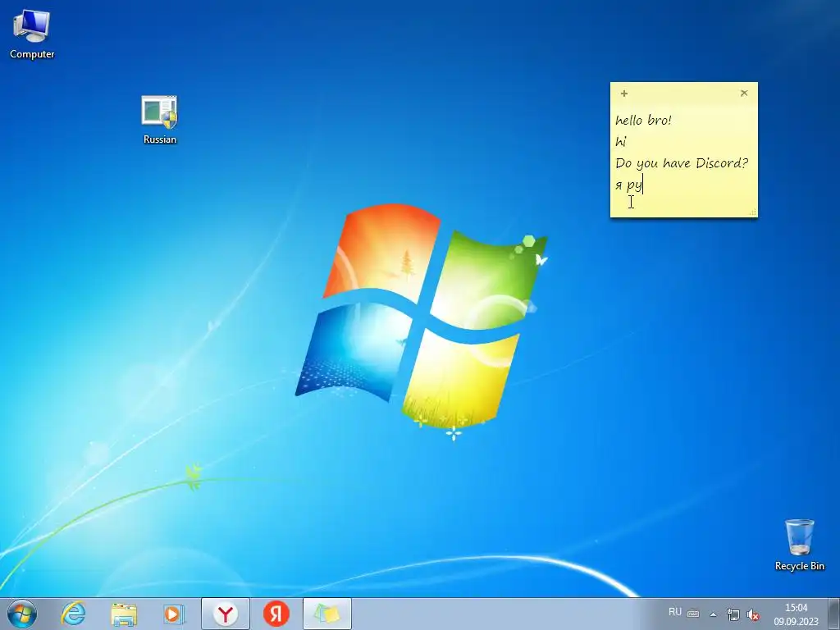Viewport: 840px width, 630px height.
Task: Switch to Sticky Notes taskbar button
Action: [x=327, y=614]
